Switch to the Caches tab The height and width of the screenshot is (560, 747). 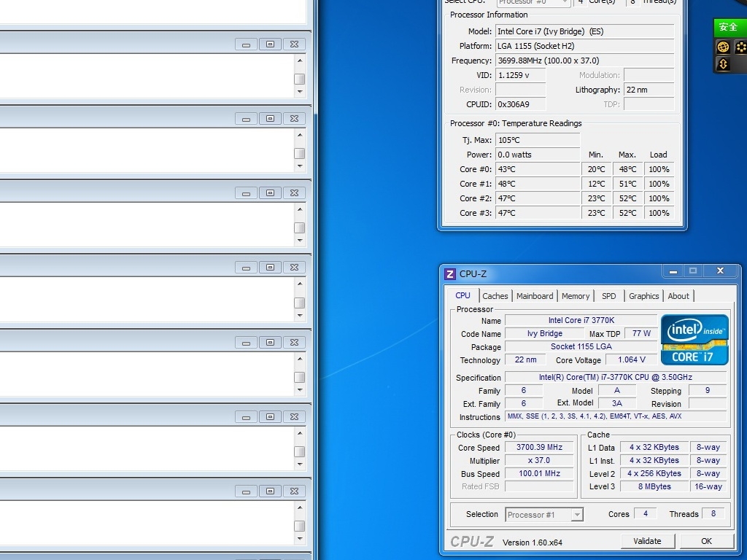495,296
